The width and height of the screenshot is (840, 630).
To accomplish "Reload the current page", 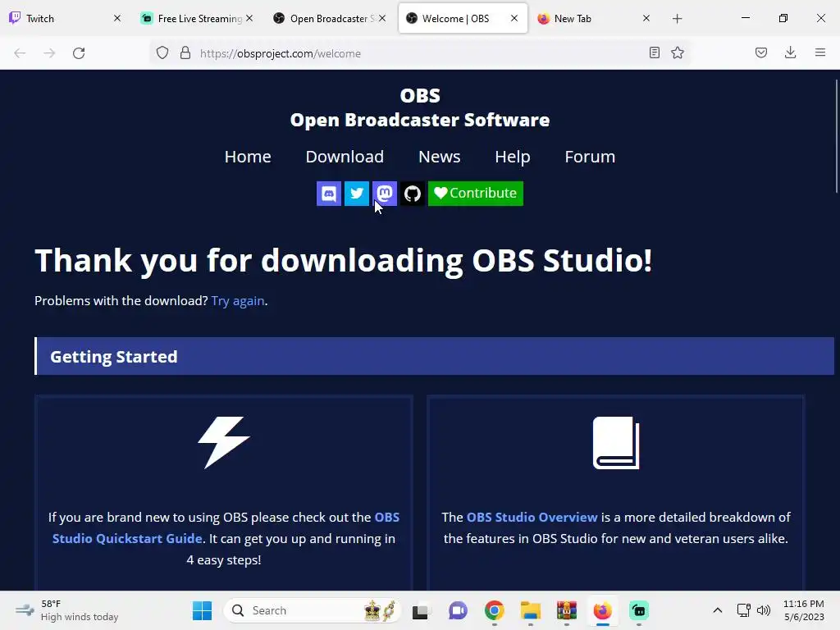I will point(79,53).
